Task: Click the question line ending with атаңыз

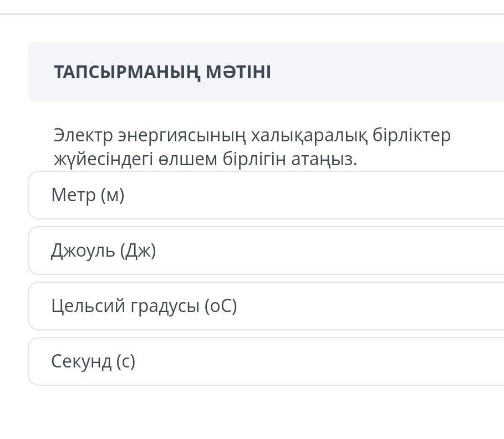Action: [x=205, y=160]
